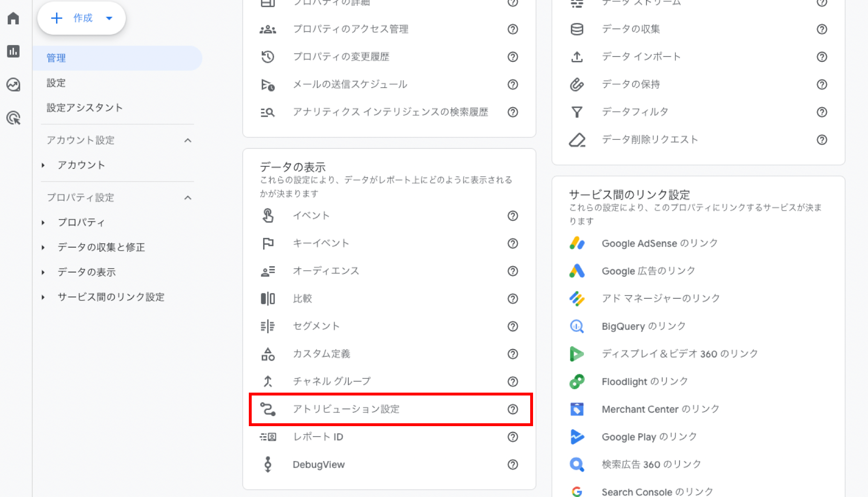Collapse the プロパティ設定 section
868x497 pixels.
(188, 198)
